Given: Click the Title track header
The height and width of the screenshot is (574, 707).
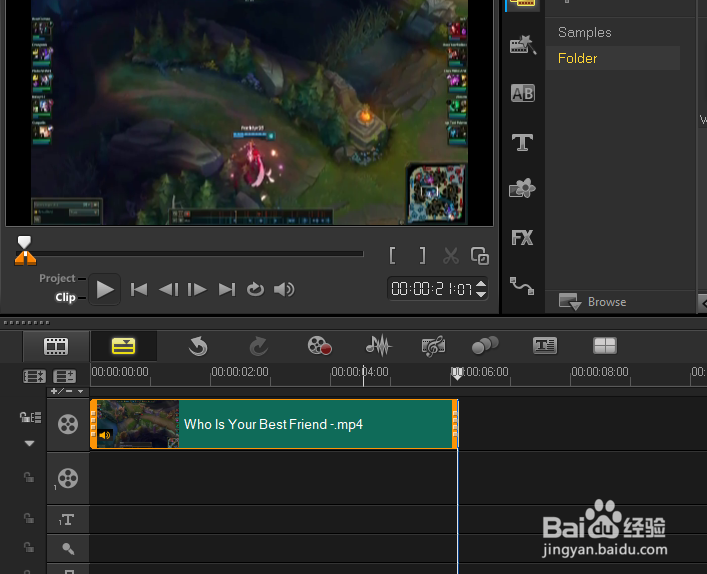Looking at the screenshot, I should click(x=67, y=520).
